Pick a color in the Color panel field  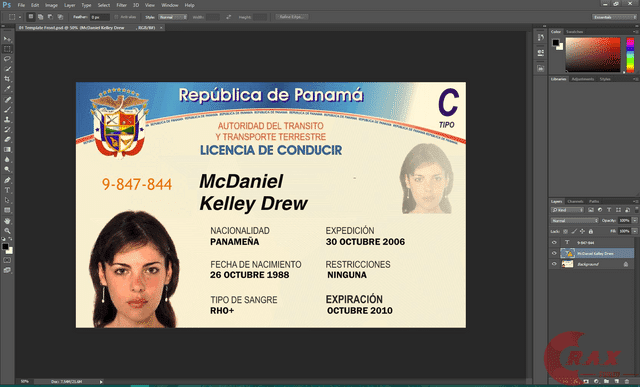pyautogui.click(x=593, y=54)
